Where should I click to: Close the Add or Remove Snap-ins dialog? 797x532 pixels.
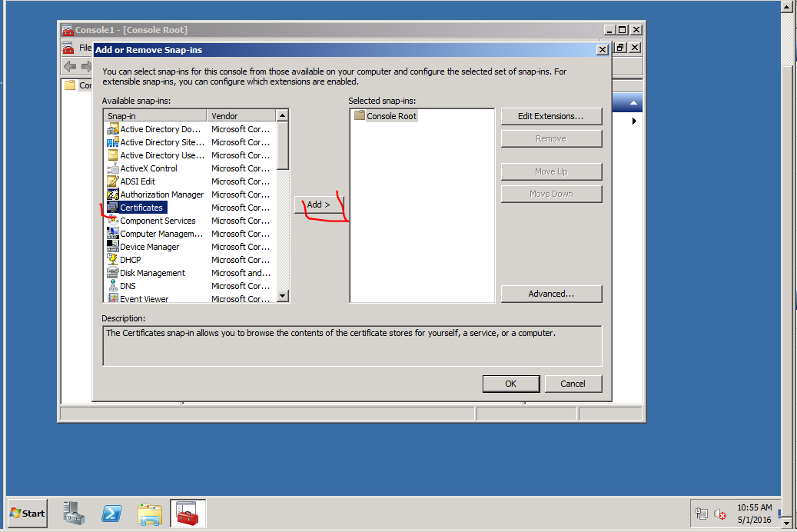(603, 50)
